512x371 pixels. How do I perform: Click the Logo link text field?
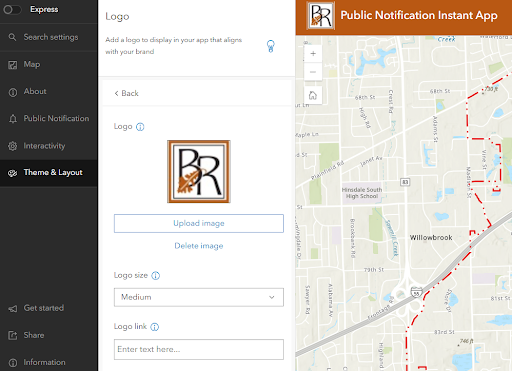tap(199, 349)
